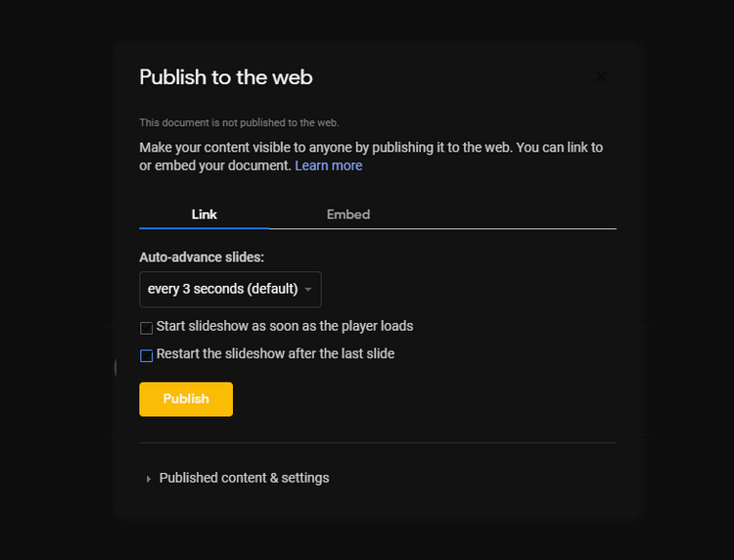Enable Start slideshow as soon as player loads
Viewport: 734px width, 560px height.
[147, 328]
